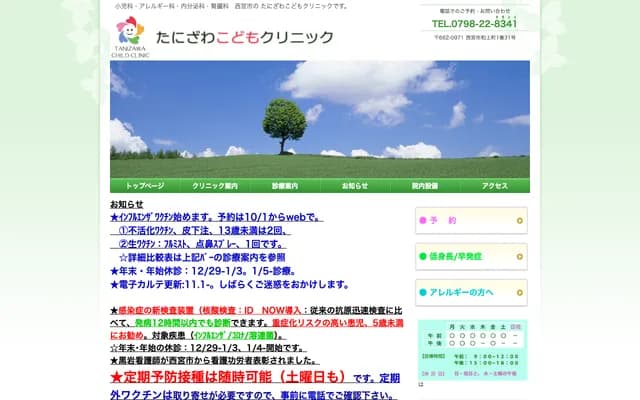Viewport: 640px width, 400px height.
Task: Click the blue dot beside アレルギーの方へ
Action: (x=424, y=292)
